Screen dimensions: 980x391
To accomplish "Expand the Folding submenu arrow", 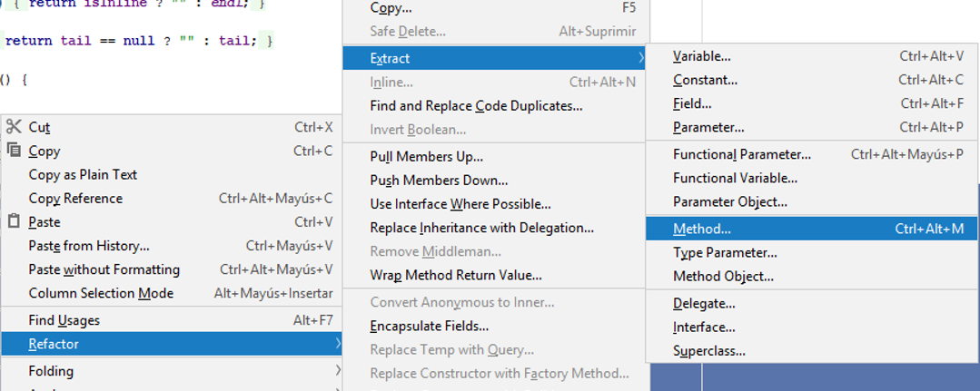I will (x=338, y=370).
